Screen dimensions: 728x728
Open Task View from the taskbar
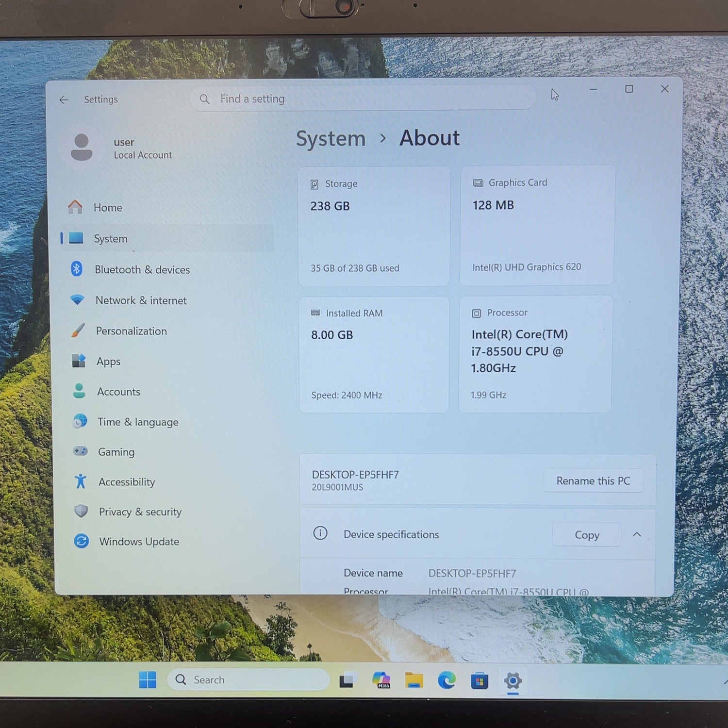347,680
